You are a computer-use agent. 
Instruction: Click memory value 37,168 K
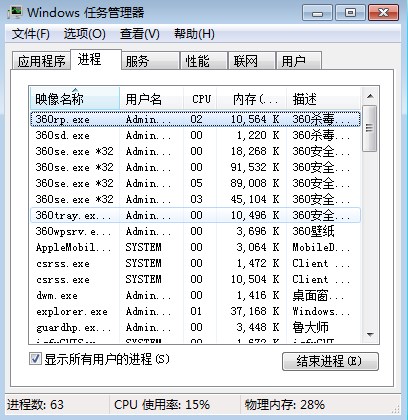[255, 311]
